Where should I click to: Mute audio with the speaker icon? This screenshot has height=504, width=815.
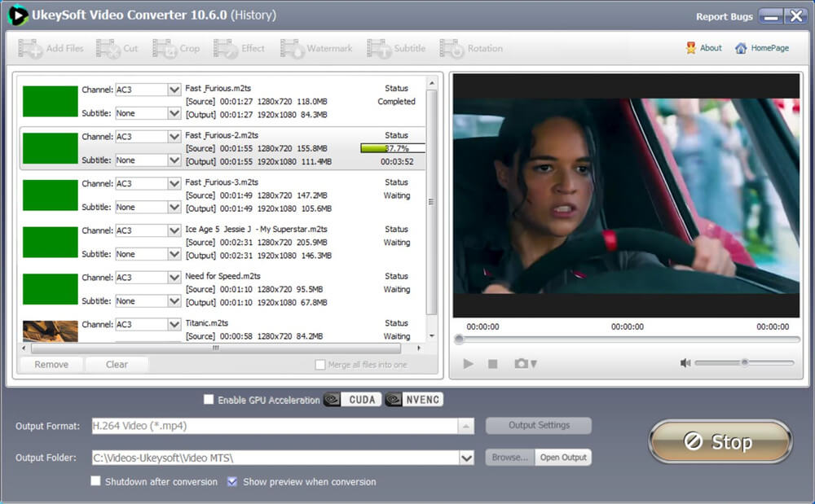click(x=685, y=363)
